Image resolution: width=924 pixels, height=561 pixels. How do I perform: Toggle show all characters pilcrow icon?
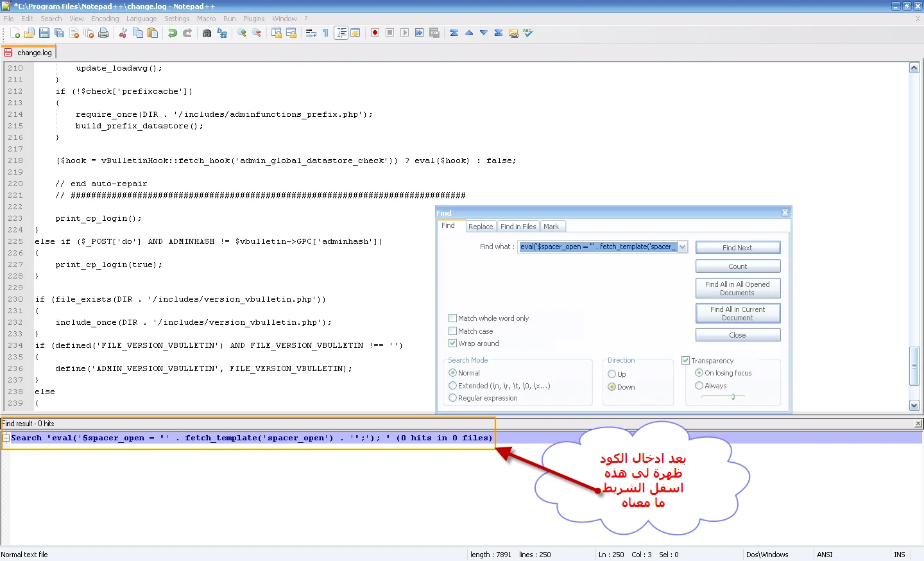click(325, 33)
